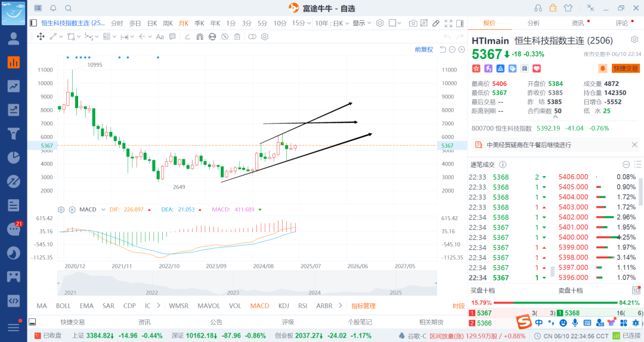Open the user profile sidebar icon
The image size is (644, 342).
coord(14,39)
